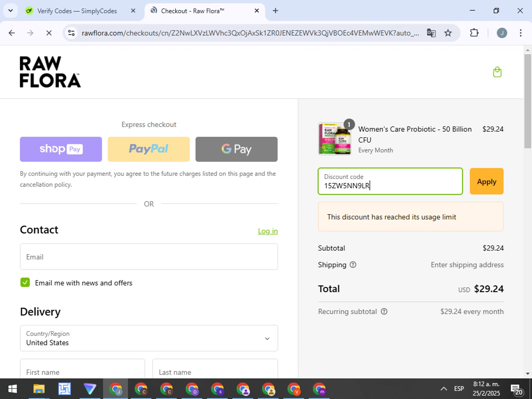Screen dimensions: 532x399
Task: Open File Explorer from the taskbar
Action: click(39, 389)
